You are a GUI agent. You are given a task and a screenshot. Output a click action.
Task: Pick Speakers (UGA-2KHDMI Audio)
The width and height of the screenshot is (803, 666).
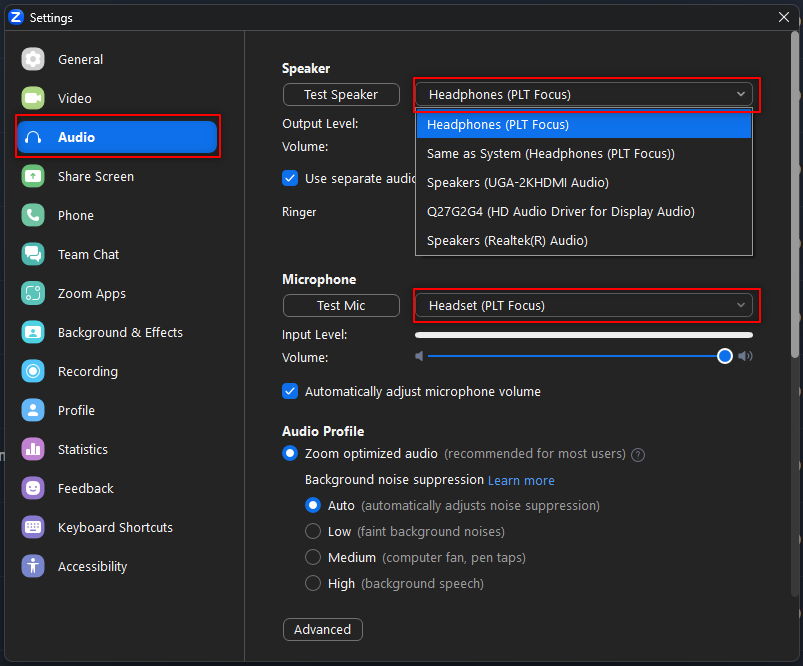point(584,182)
